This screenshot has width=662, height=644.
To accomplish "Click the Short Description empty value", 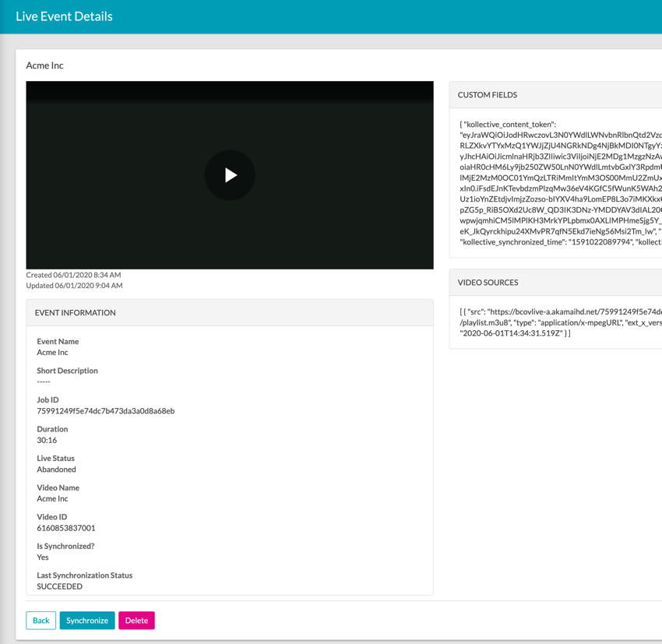I will tap(44, 382).
